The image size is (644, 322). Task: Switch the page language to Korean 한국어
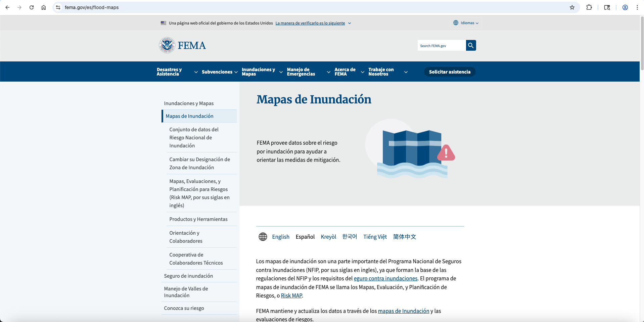click(x=350, y=237)
